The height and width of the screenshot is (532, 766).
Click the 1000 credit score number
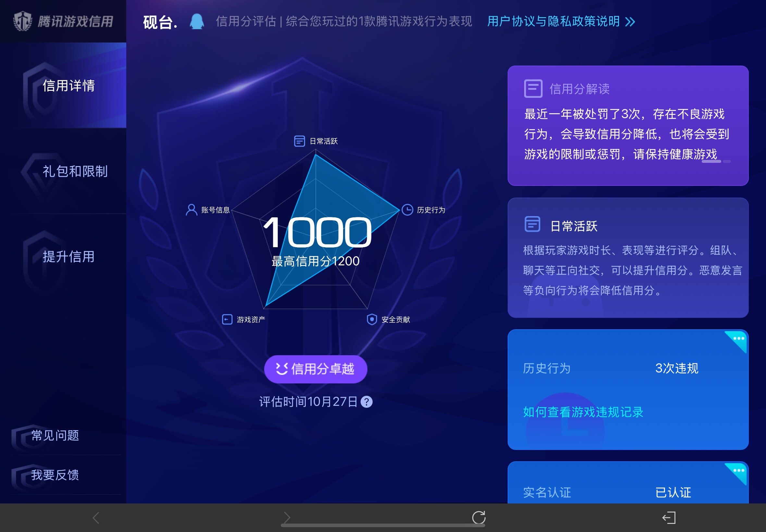click(317, 232)
